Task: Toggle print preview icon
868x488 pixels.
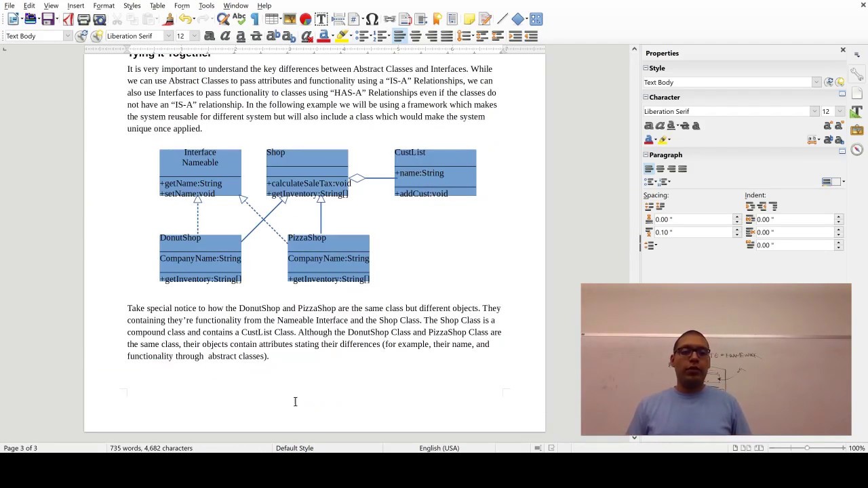Action: tap(100, 19)
